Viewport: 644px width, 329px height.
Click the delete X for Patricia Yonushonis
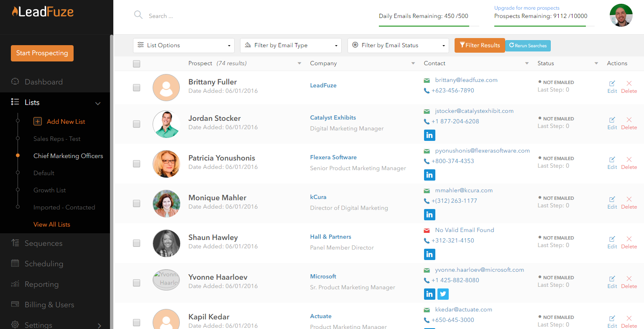pos(629,159)
